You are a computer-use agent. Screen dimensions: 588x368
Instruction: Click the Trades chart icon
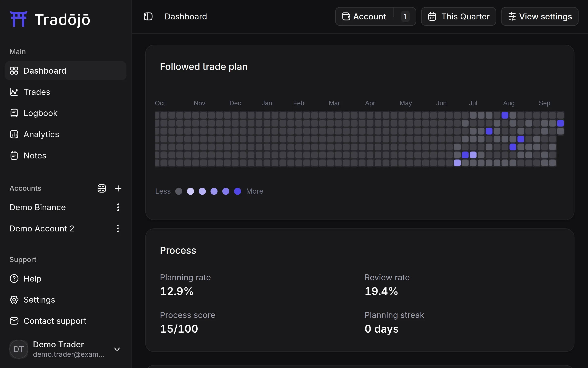[14, 92]
